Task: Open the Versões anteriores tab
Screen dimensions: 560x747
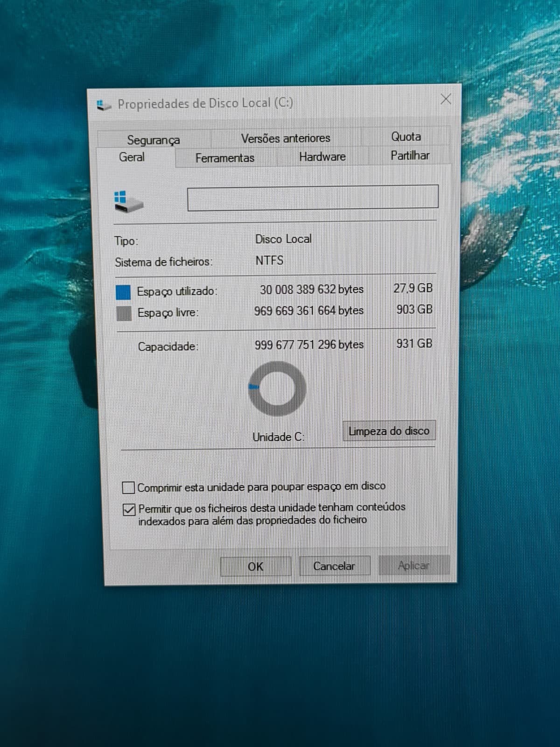Action: (x=286, y=138)
